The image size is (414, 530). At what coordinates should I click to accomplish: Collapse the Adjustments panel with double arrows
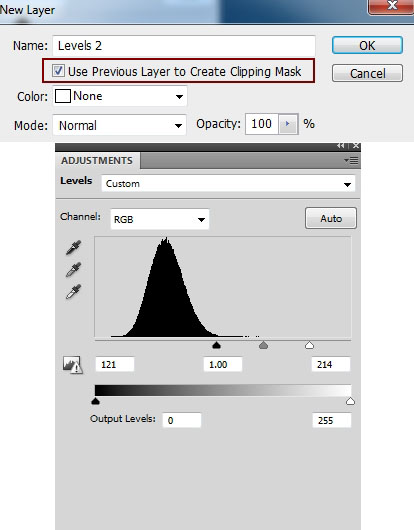[341, 146]
